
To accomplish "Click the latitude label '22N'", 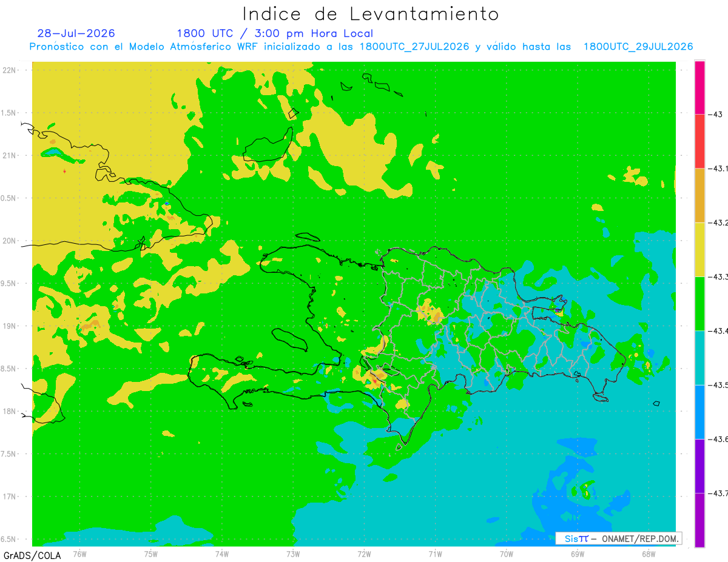I will [x=9, y=70].
